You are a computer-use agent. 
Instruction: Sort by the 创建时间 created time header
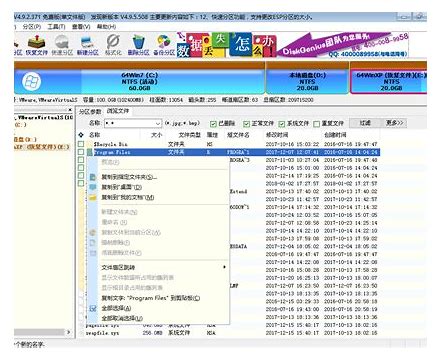[335, 135]
